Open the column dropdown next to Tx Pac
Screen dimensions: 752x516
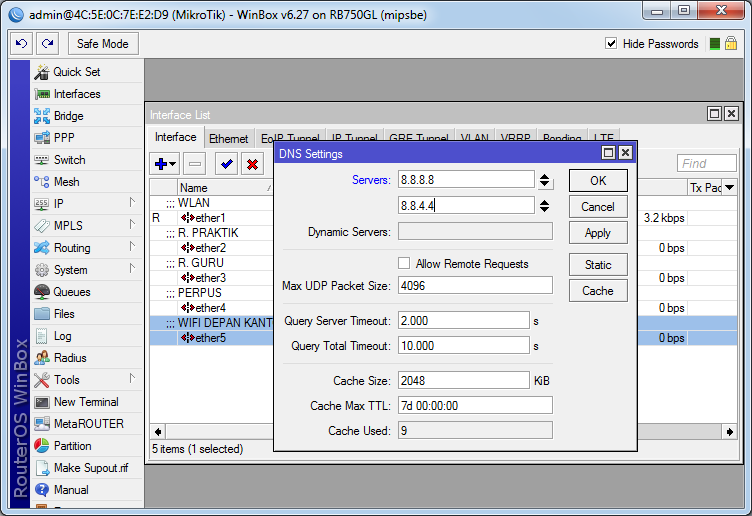[729, 188]
